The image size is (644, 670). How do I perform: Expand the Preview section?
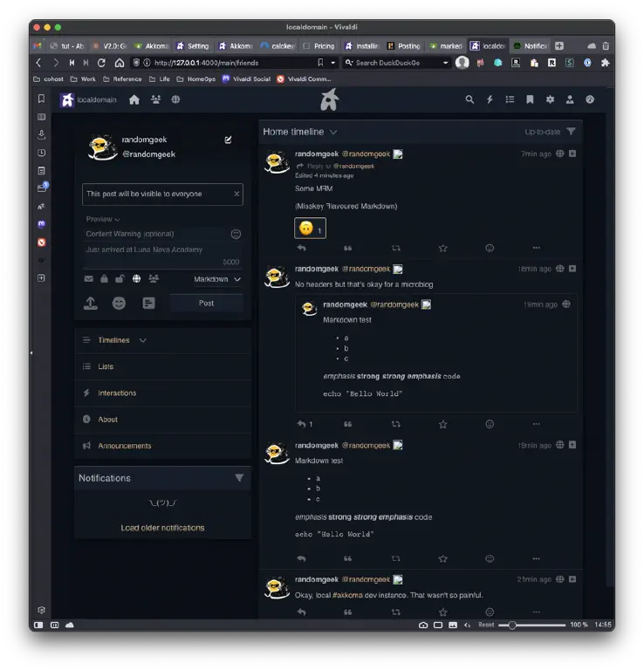click(103, 219)
